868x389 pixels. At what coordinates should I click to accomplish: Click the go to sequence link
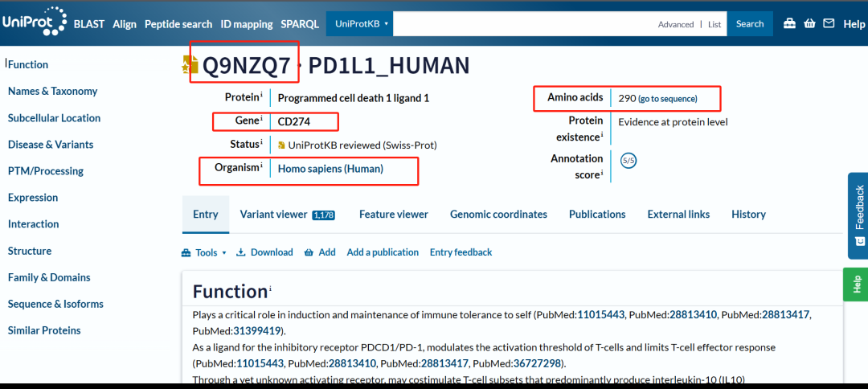[x=668, y=99]
